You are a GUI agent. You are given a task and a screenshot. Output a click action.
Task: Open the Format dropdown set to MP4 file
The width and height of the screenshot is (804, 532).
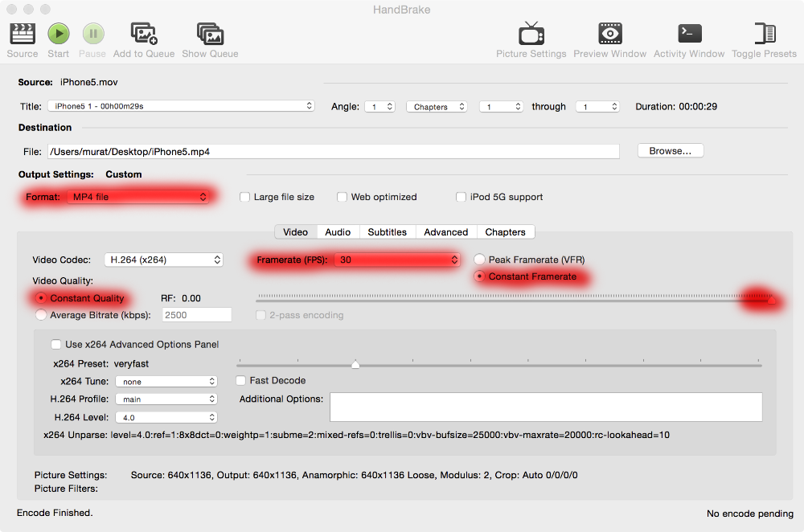(138, 197)
